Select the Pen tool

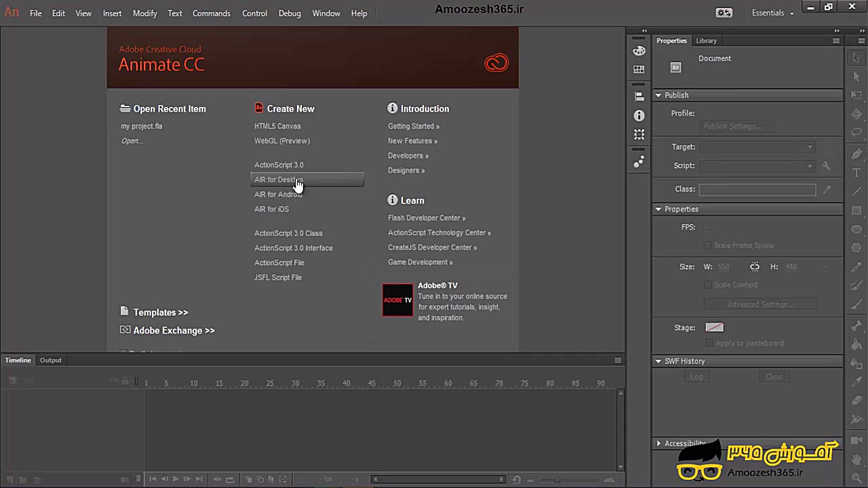point(856,154)
